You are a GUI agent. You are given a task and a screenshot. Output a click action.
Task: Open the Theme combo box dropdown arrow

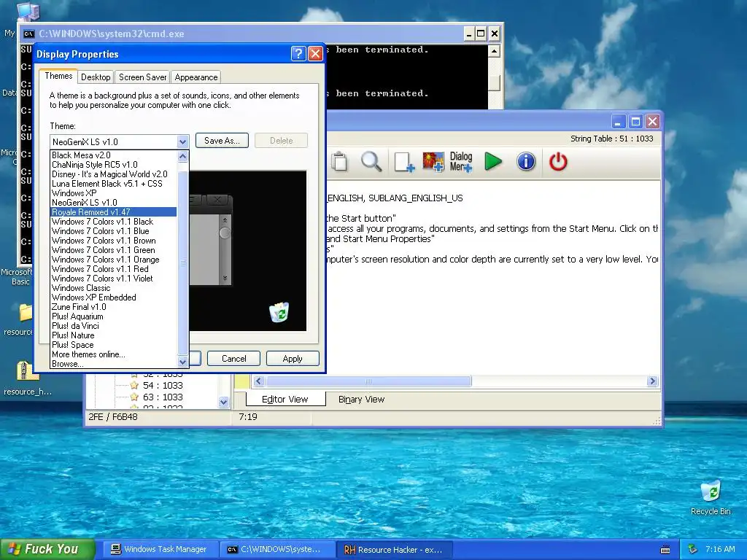coord(182,141)
